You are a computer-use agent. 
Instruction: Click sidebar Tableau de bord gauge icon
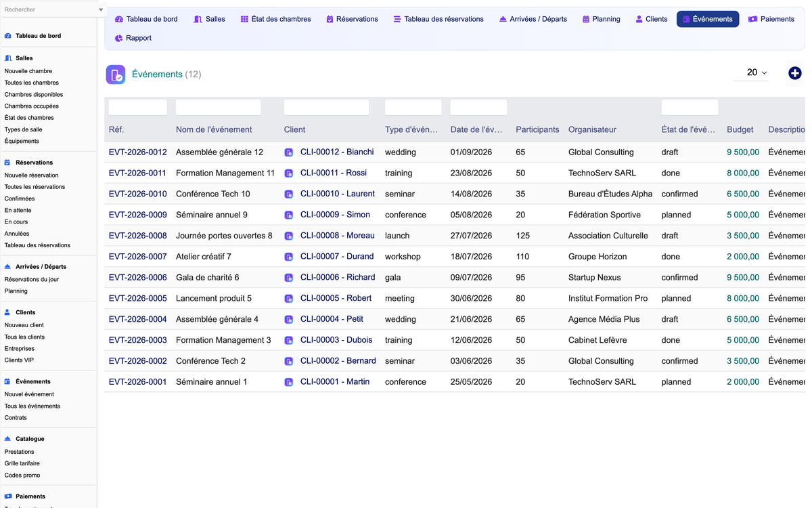pos(8,36)
